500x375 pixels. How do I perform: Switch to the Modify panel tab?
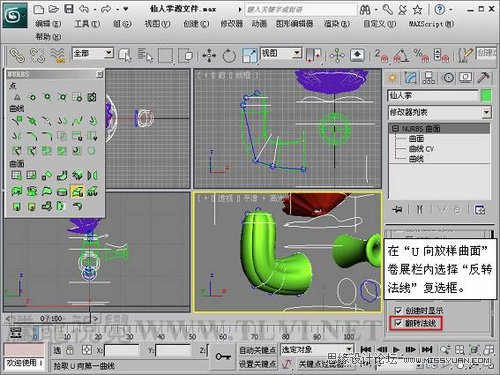coord(411,78)
